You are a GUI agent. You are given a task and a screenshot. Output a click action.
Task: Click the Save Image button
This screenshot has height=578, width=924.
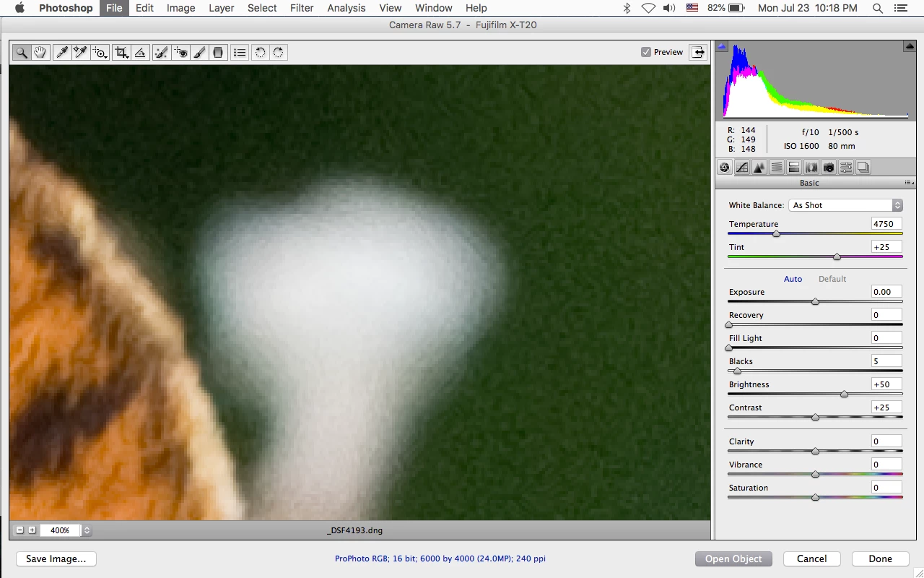[56, 558]
